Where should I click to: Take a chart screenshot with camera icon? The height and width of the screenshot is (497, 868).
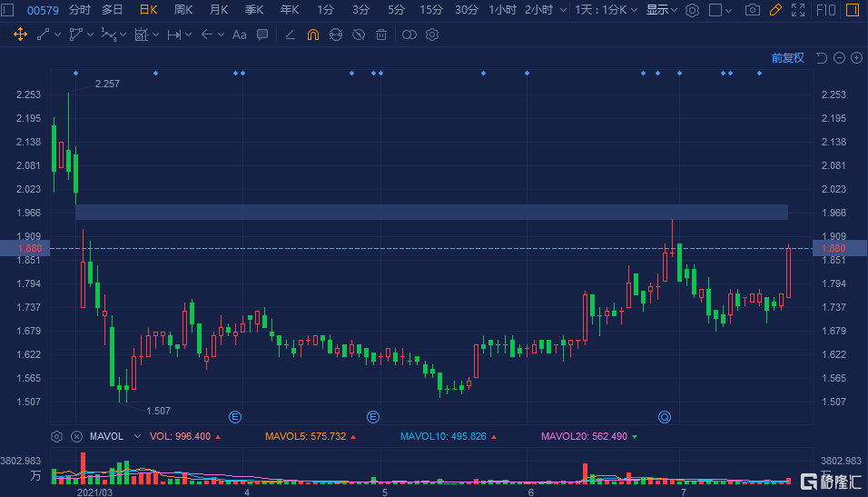point(752,10)
